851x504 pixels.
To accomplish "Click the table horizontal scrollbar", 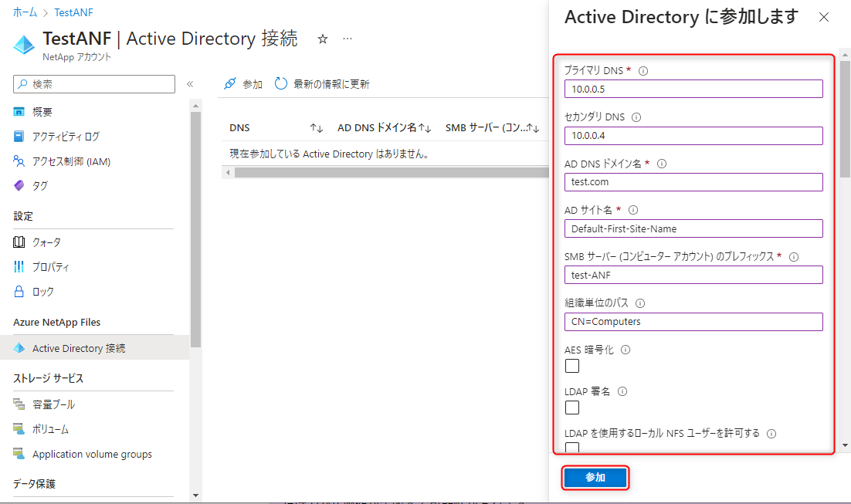I will (392, 173).
